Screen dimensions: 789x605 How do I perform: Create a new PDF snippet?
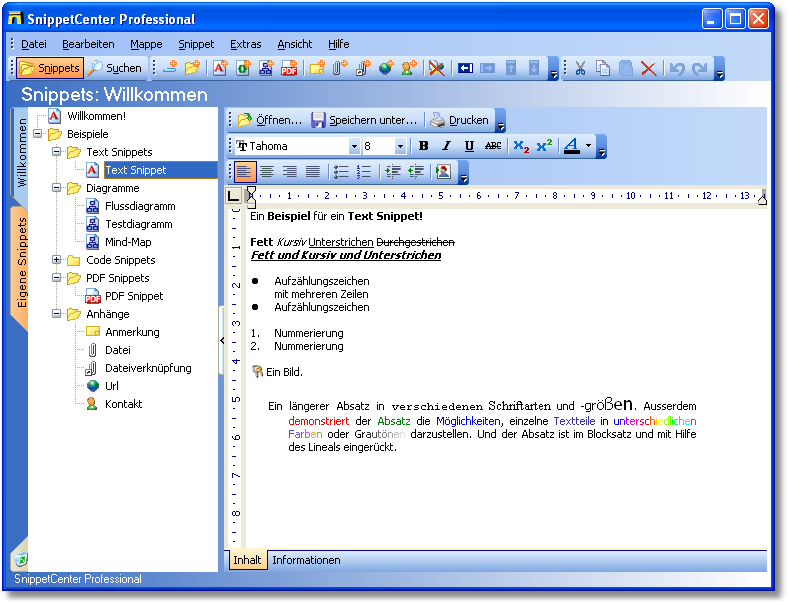pyautogui.click(x=289, y=68)
